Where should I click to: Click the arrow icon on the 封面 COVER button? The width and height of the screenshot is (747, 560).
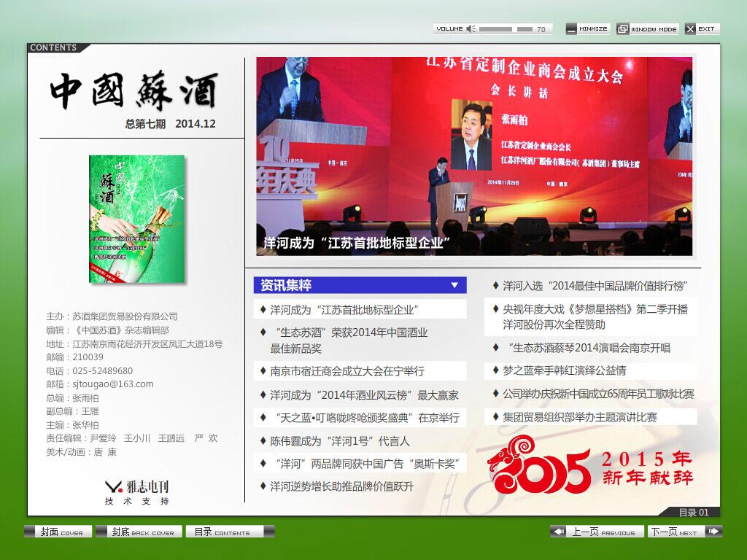[31, 532]
